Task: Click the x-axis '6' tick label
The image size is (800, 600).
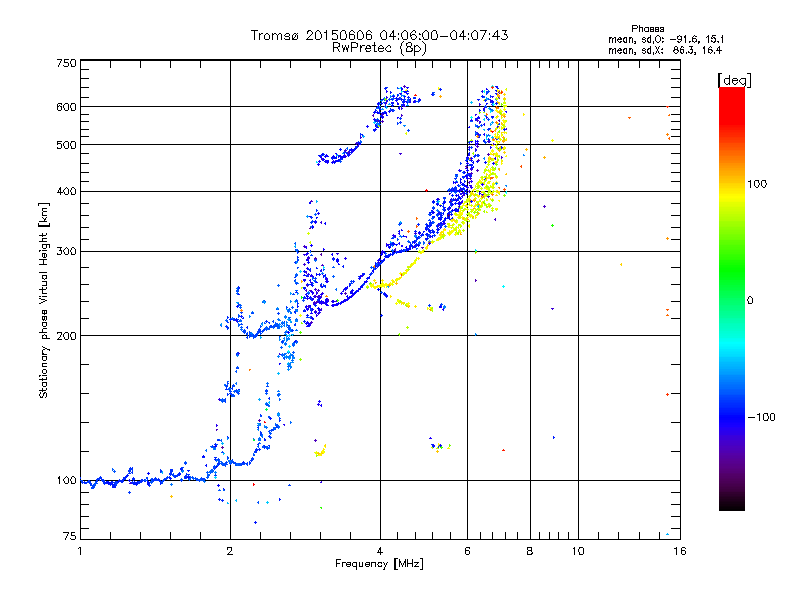Action: [x=467, y=551]
